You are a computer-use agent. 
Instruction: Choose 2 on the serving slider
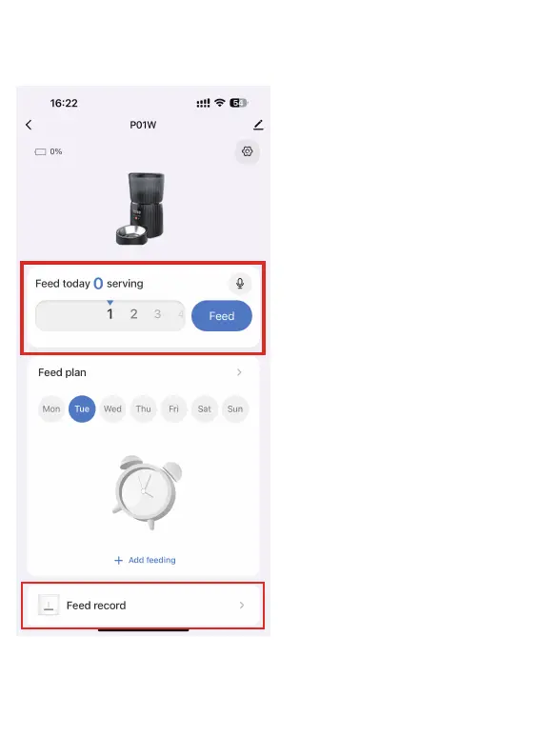(134, 314)
